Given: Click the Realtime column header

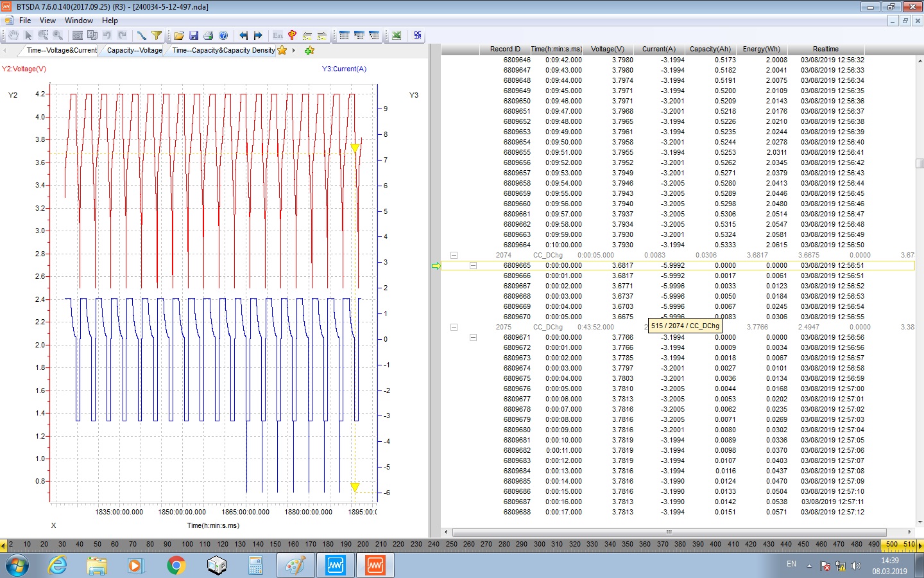Looking at the screenshot, I should [x=825, y=49].
